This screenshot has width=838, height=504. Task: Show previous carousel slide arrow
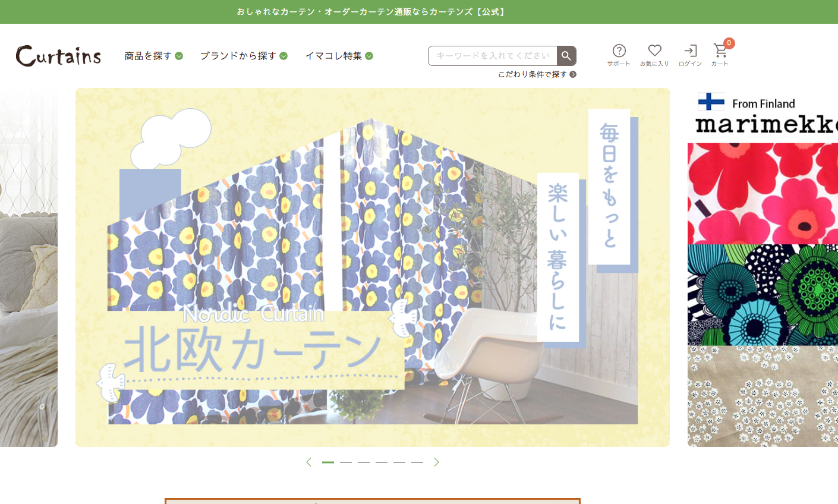(x=308, y=462)
